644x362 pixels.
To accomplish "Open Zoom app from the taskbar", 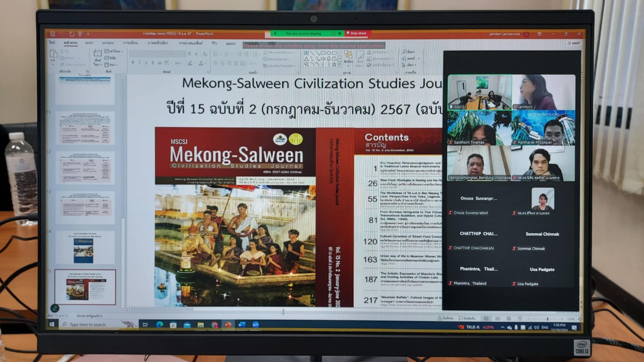I will pos(255,325).
